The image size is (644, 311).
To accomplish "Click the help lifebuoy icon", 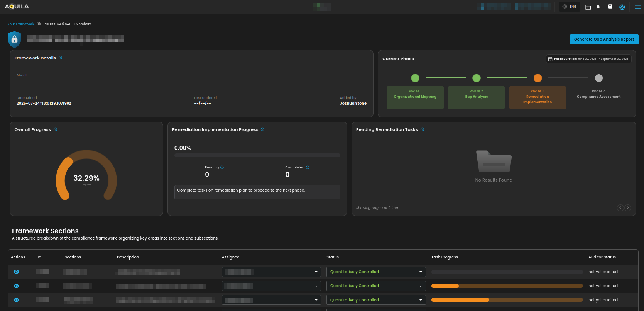I will tap(622, 7).
